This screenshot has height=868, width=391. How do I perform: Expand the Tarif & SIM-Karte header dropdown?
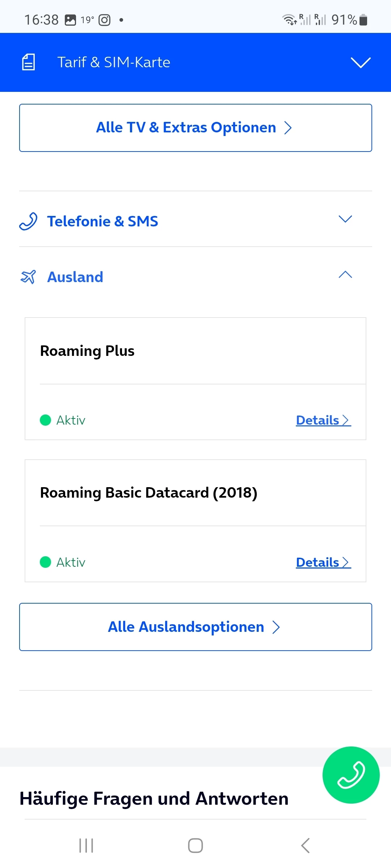pyautogui.click(x=361, y=62)
